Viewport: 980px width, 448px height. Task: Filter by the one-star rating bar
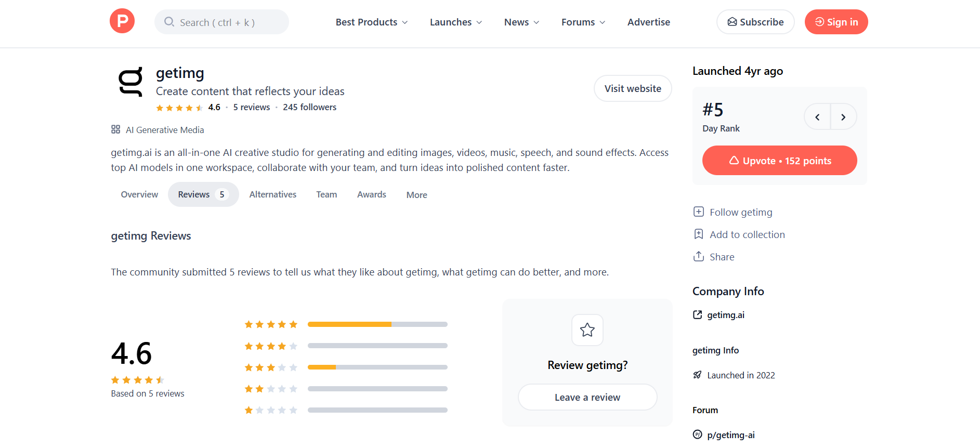tap(377, 410)
